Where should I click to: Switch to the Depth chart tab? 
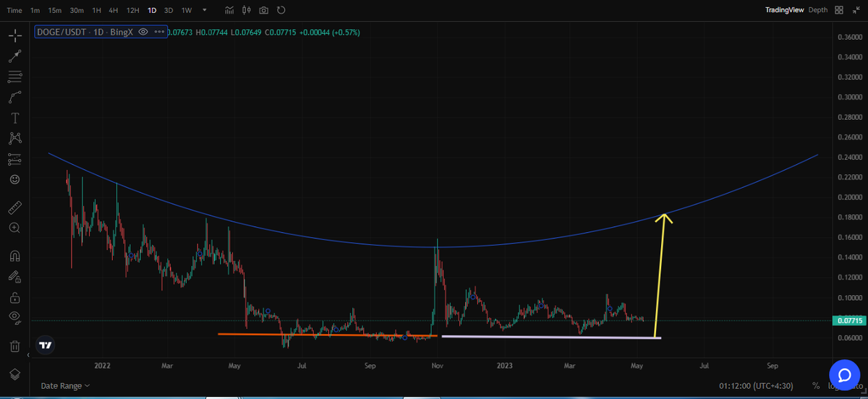click(x=817, y=10)
